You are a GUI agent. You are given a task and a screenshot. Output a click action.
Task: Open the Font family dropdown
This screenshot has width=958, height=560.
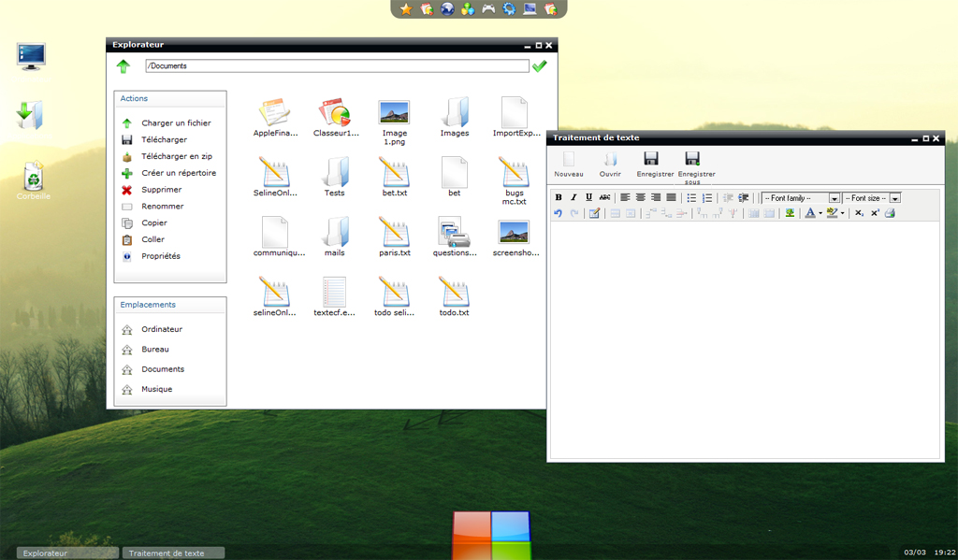coord(801,198)
